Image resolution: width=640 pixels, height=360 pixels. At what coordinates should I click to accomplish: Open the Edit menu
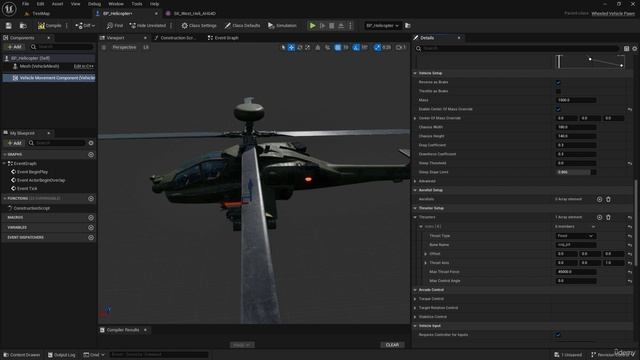[40, 4]
